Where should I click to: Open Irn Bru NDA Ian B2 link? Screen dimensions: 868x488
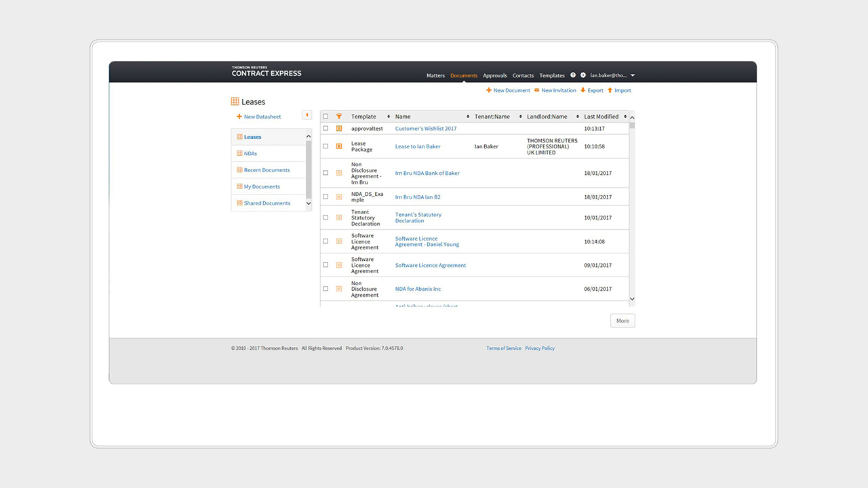418,197
